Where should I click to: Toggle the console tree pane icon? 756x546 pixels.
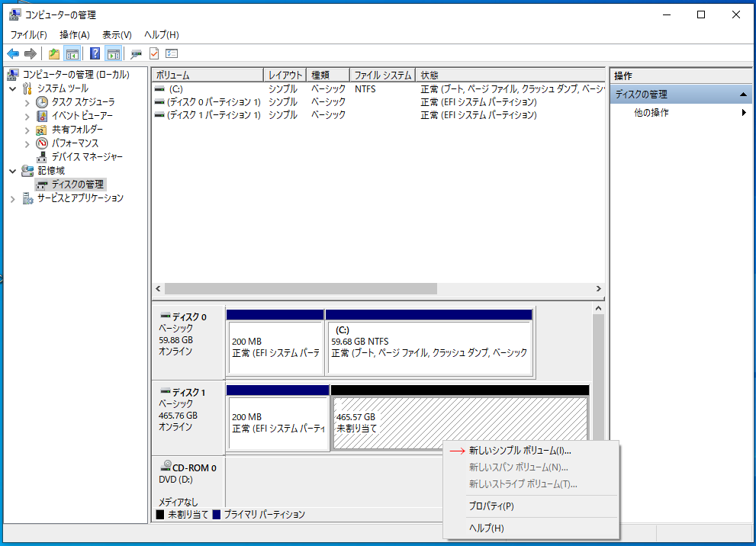[x=72, y=53]
